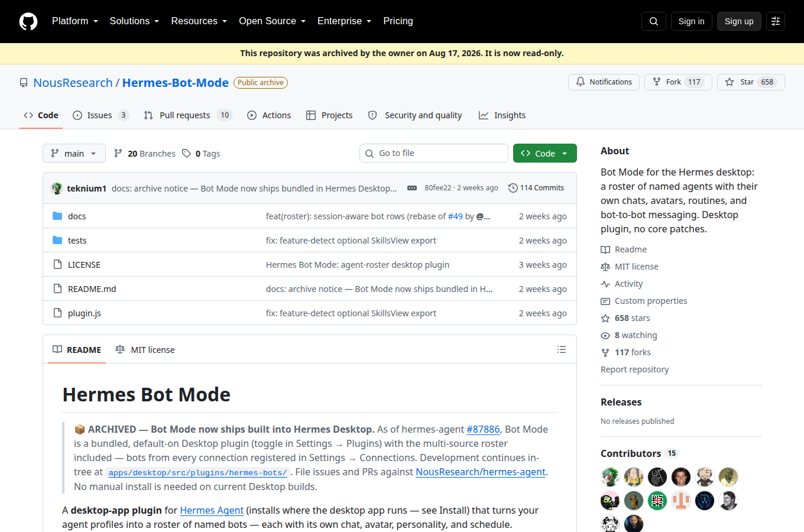Click the docs folder icon

[x=57, y=216]
